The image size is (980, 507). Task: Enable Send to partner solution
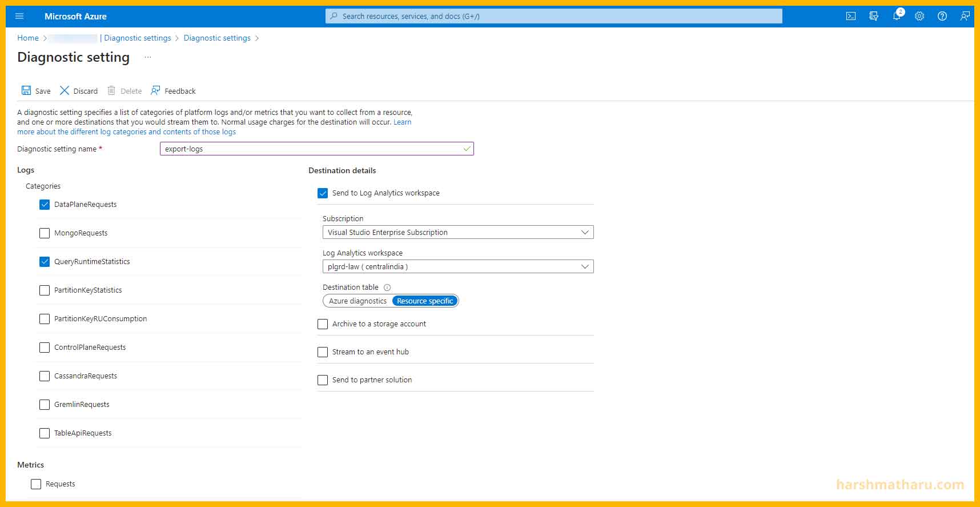pyautogui.click(x=323, y=380)
